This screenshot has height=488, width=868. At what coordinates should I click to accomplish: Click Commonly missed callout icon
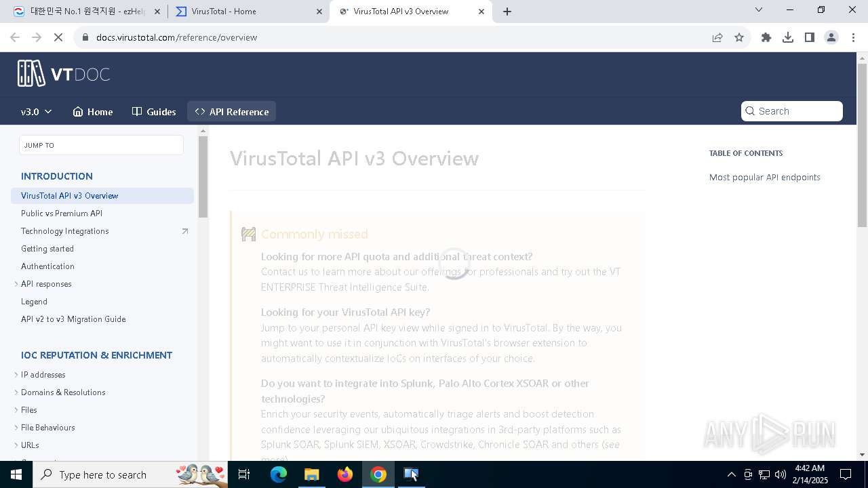click(x=249, y=235)
